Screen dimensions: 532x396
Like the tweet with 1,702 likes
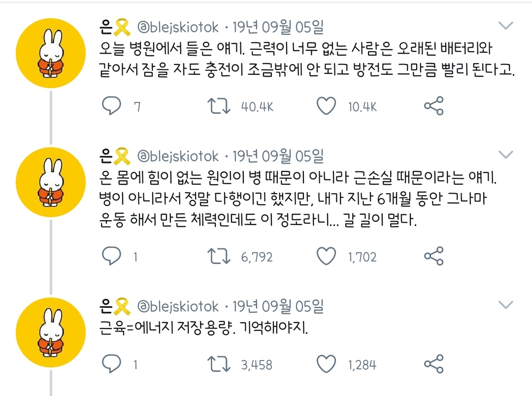click(x=326, y=256)
